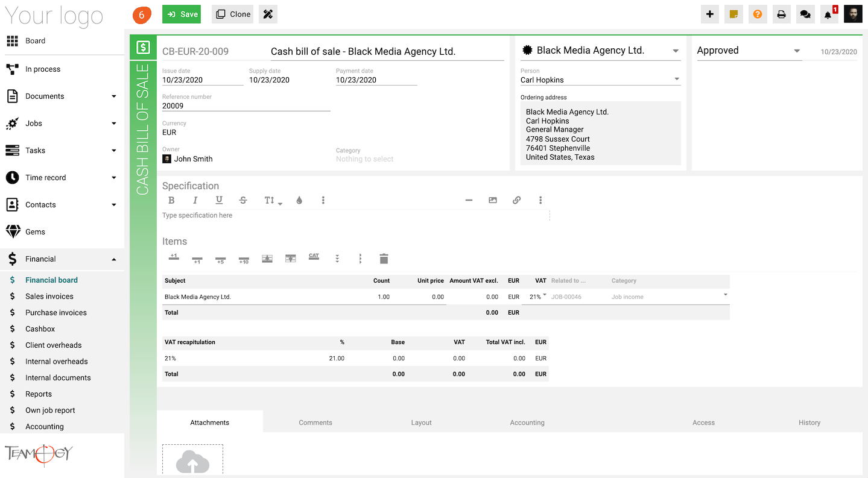The height and width of the screenshot is (478, 868).
Task: Open Sales invoices in sidebar
Action: pos(49,297)
